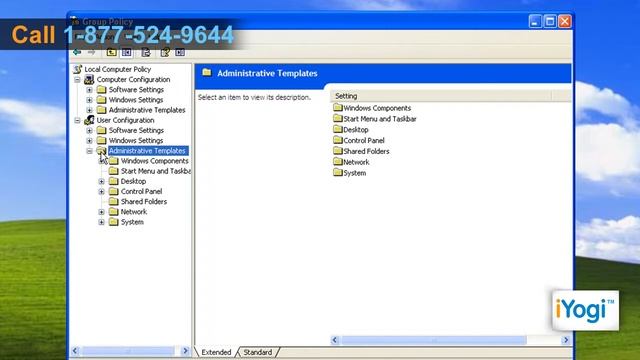The height and width of the screenshot is (360, 640).
Task: Select Administrative Templates under Computer Configuration
Action: (x=147, y=110)
